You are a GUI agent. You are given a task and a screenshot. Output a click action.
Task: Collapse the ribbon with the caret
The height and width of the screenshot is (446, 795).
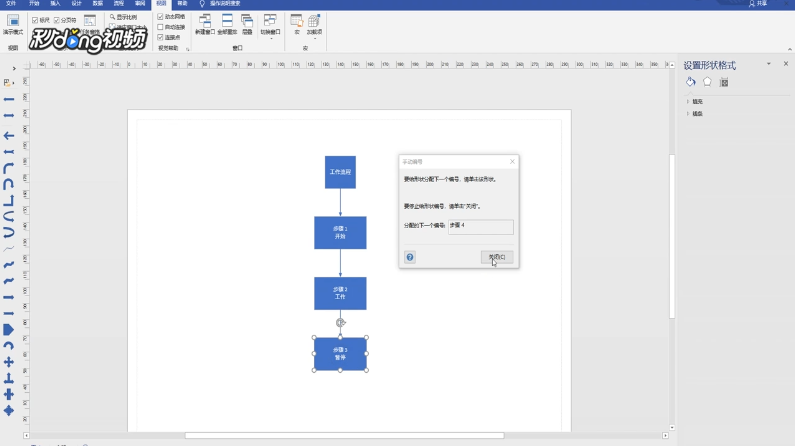(x=789, y=49)
